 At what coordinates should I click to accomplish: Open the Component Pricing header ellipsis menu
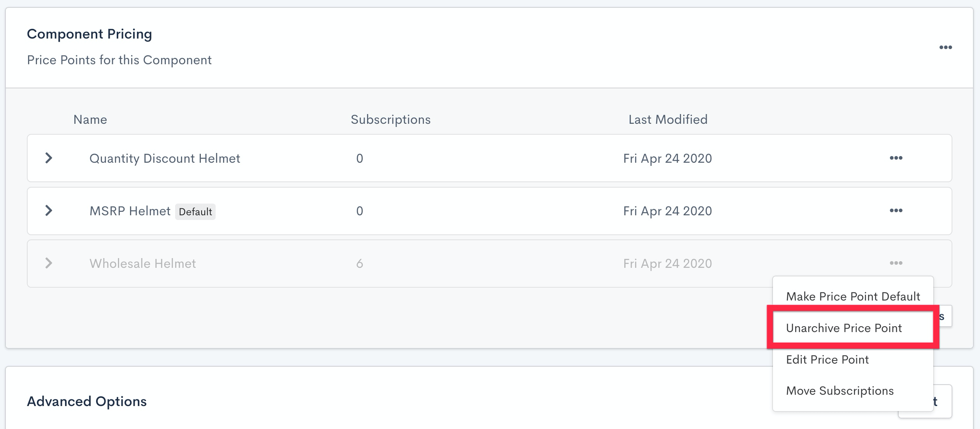[x=945, y=47]
